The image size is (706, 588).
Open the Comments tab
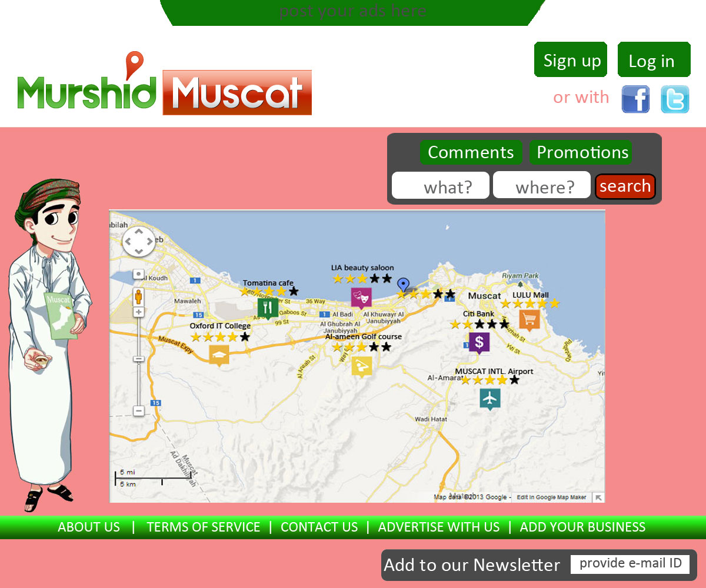[471, 152]
